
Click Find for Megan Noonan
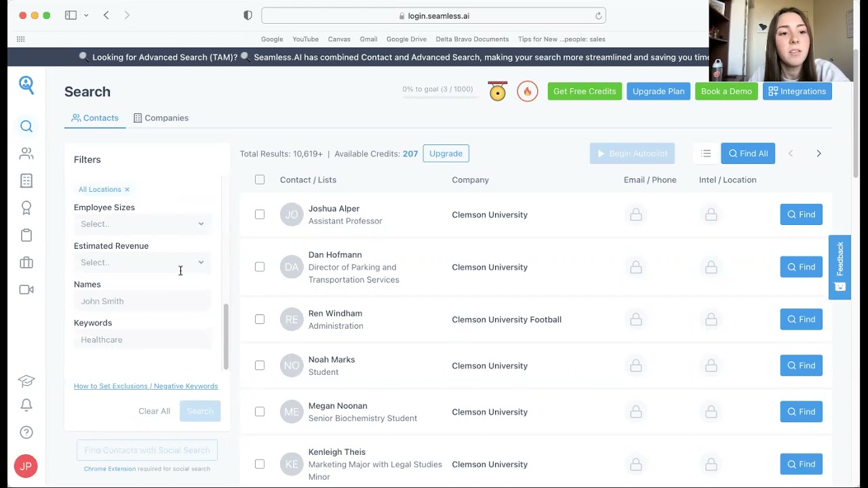tap(801, 412)
